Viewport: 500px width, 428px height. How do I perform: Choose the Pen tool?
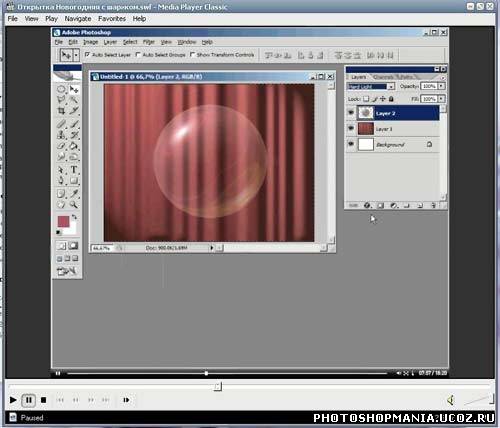61,180
